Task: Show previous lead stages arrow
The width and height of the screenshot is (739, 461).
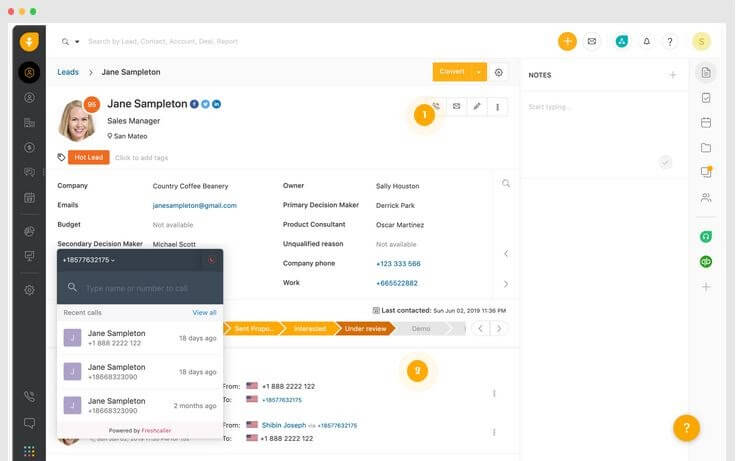Action: click(480, 329)
